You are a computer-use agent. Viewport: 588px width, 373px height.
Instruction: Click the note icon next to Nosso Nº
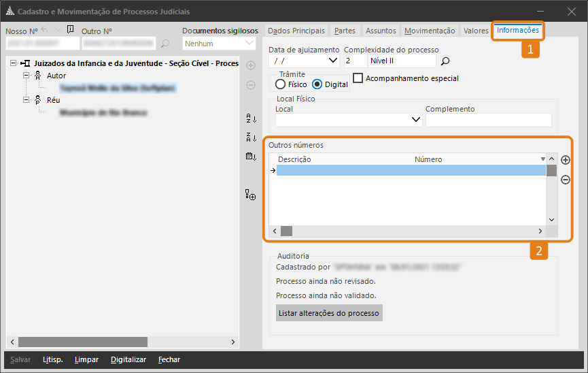click(x=71, y=30)
